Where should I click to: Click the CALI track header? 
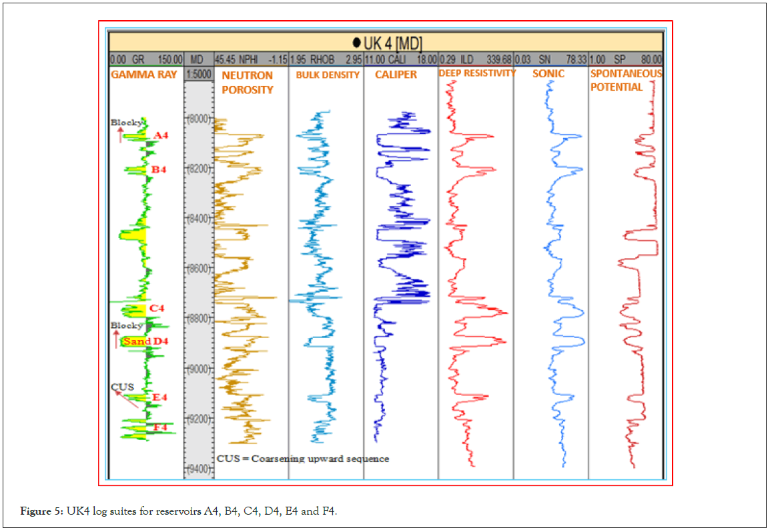(x=400, y=59)
